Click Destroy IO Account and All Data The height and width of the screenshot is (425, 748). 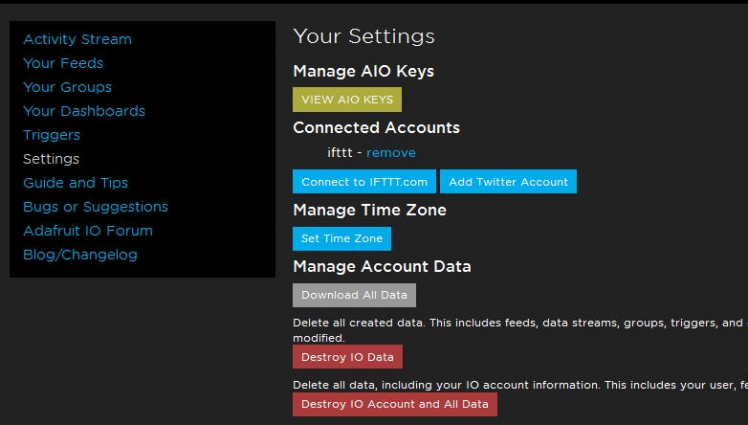[x=394, y=404]
